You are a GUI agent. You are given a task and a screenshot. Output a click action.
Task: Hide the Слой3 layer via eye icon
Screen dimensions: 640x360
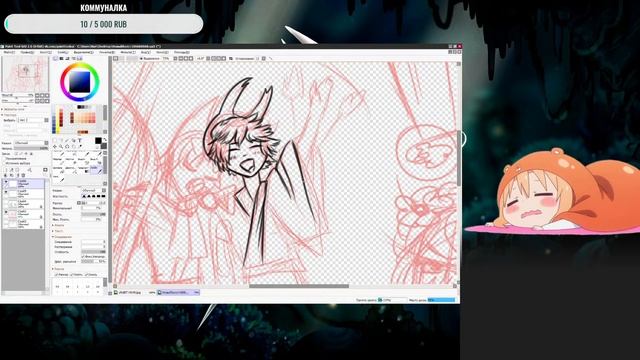(x=6, y=212)
